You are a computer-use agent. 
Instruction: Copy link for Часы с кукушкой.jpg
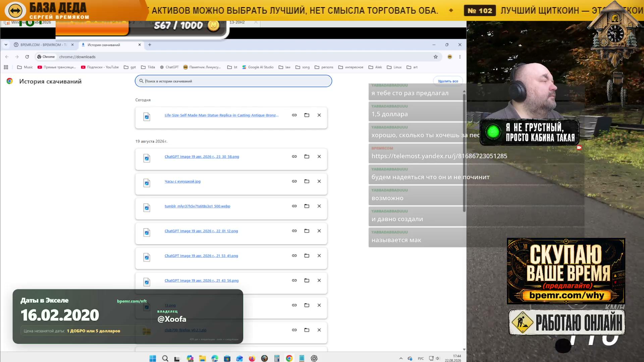pos(294,181)
